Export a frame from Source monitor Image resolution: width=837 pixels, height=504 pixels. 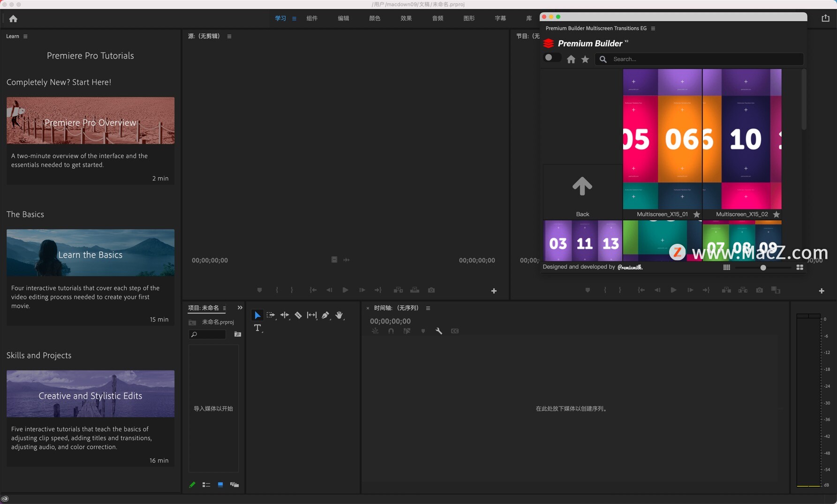click(431, 290)
